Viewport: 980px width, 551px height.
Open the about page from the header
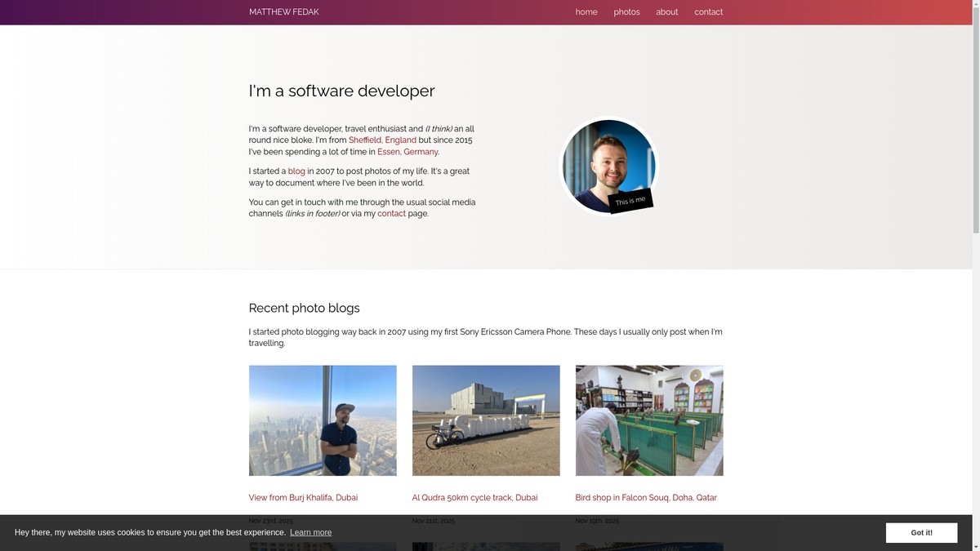point(666,12)
